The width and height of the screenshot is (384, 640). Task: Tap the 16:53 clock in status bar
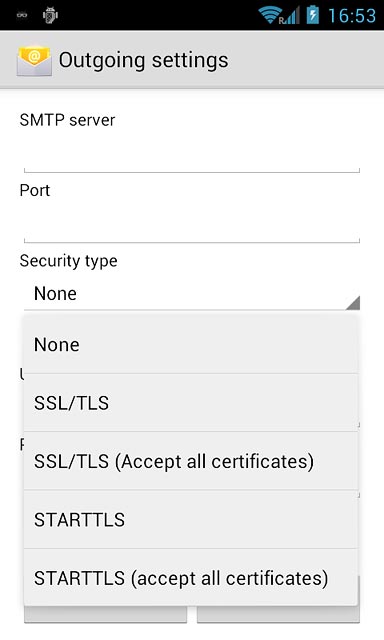click(x=352, y=16)
